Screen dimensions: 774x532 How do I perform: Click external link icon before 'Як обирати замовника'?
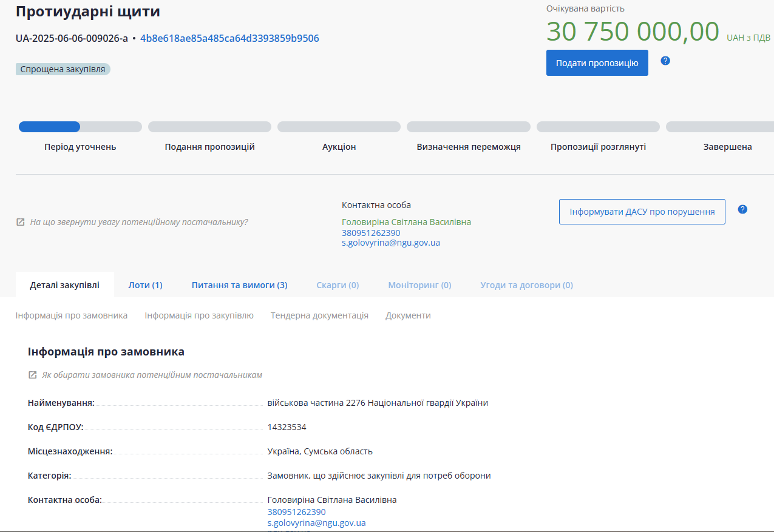33,375
